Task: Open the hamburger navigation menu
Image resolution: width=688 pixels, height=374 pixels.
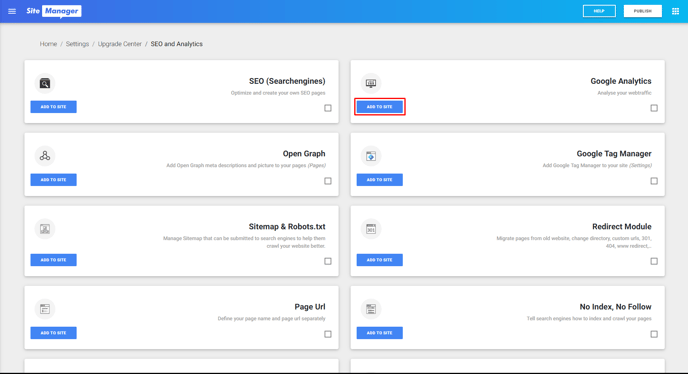Action: pyautogui.click(x=12, y=11)
